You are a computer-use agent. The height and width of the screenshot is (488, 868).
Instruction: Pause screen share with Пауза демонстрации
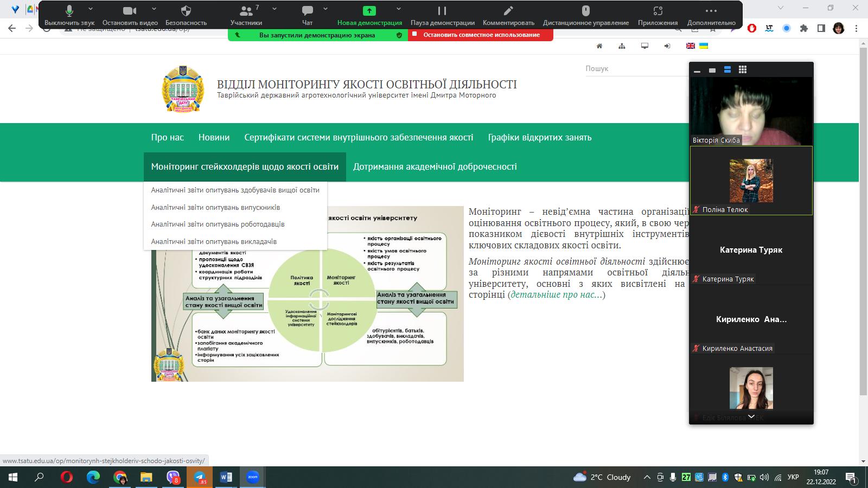click(442, 15)
